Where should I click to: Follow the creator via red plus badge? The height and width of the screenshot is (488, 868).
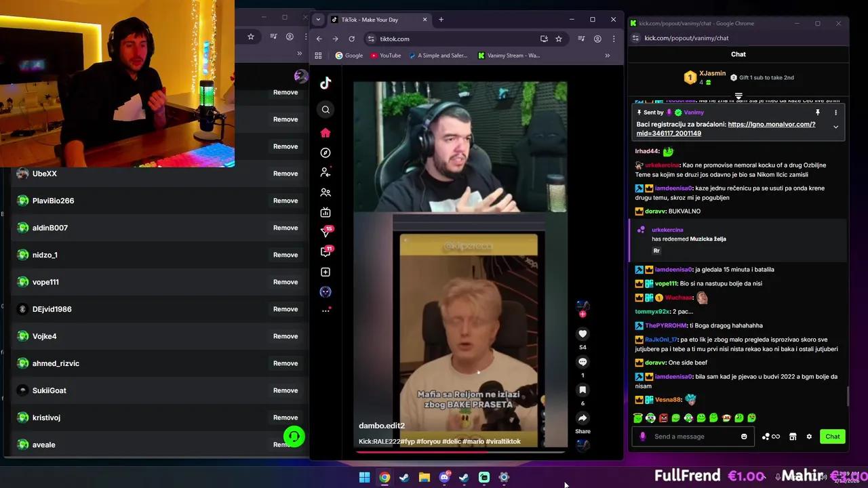[x=583, y=314]
